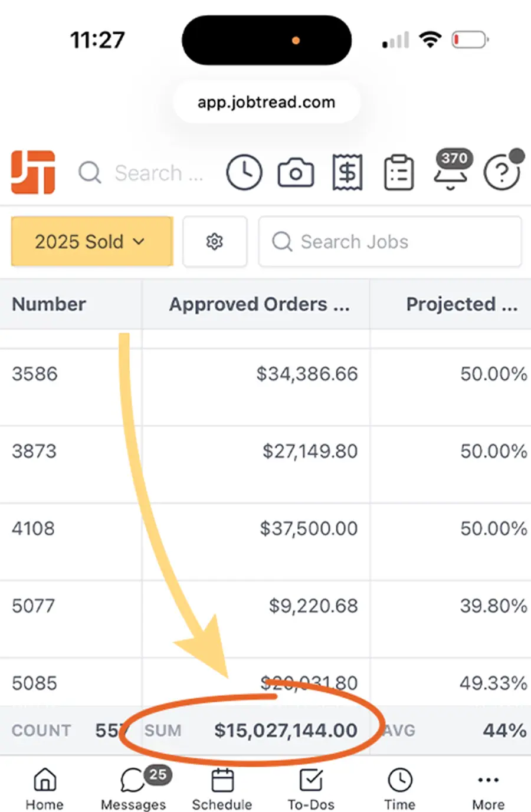Open job number 3586 row
The height and width of the screenshot is (812, 531).
[35, 374]
